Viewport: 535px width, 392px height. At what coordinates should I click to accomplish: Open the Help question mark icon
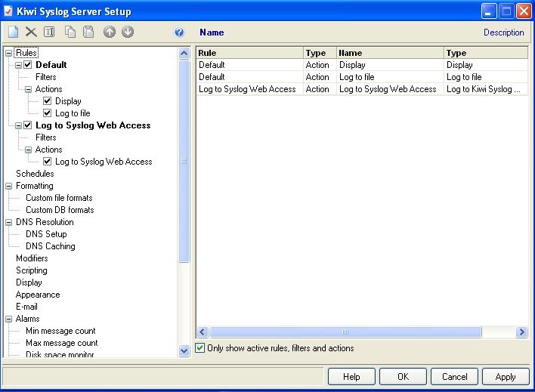(179, 32)
